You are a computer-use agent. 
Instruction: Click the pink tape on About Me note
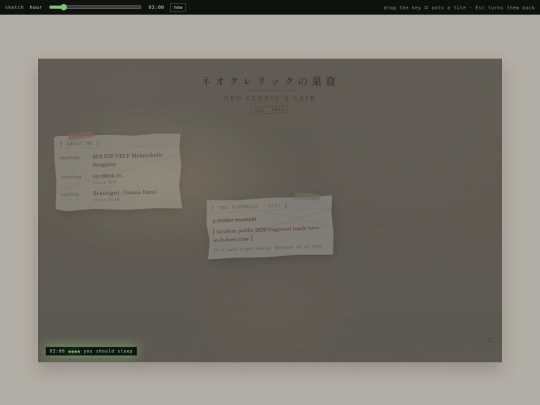coord(81,135)
